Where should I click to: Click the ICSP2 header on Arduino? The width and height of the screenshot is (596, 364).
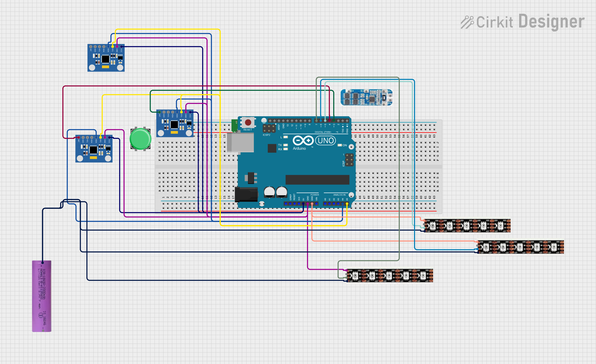click(269, 129)
